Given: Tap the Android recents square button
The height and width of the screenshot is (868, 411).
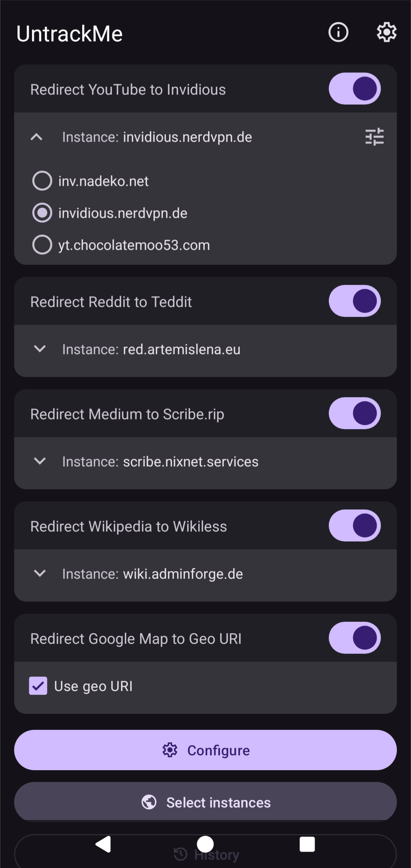Looking at the screenshot, I should pos(307,844).
